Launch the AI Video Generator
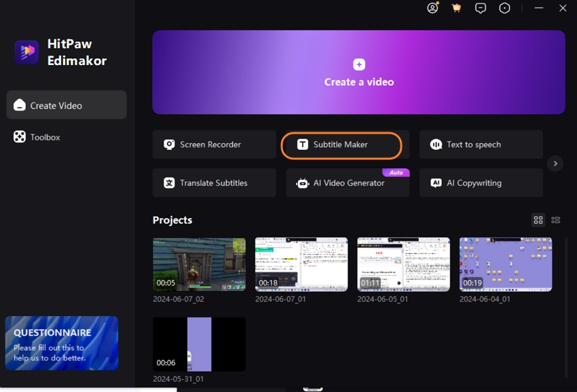 [x=347, y=182]
